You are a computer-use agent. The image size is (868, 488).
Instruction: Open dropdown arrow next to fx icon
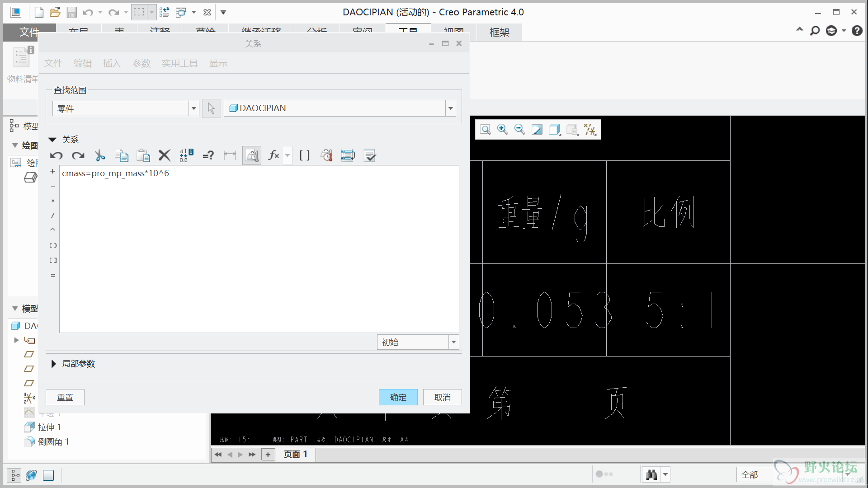point(288,156)
